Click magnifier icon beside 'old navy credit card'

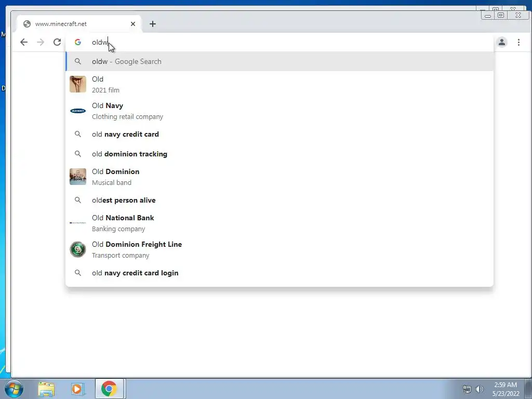click(x=78, y=134)
